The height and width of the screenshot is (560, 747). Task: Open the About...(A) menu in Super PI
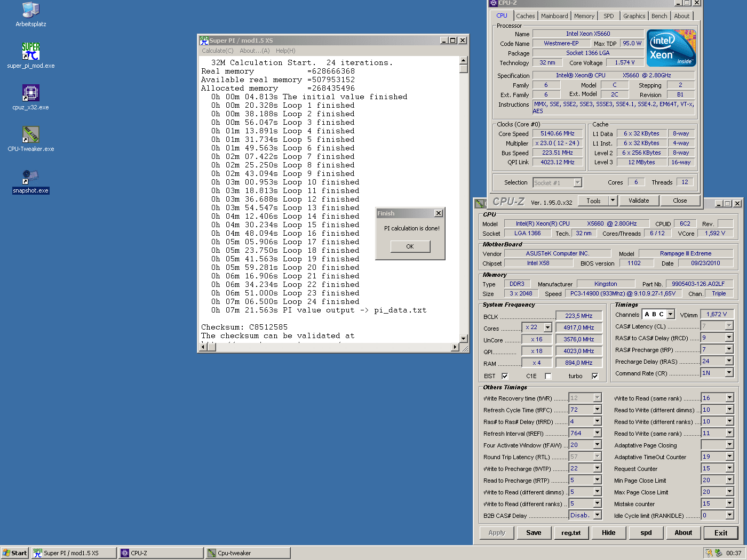coord(255,51)
